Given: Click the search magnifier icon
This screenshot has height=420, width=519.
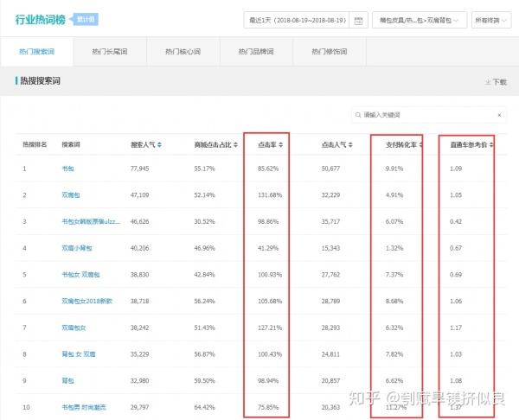Looking at the screenshot, I should (358, 115).
